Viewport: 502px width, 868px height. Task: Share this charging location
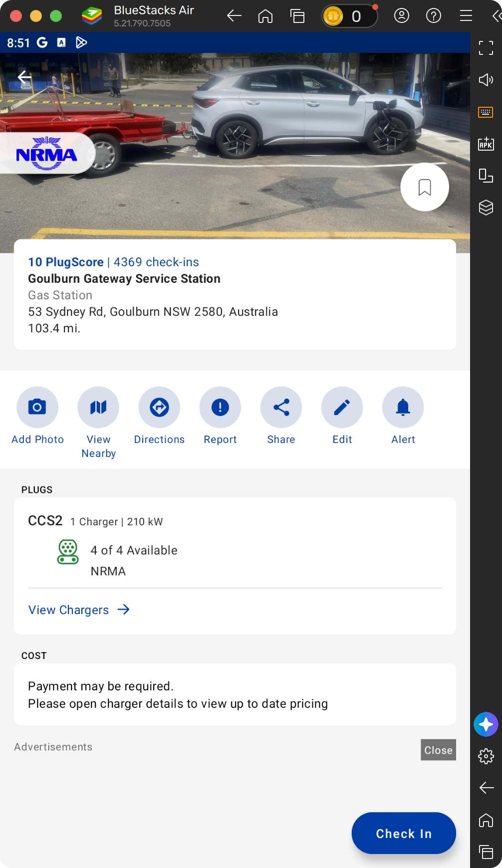click(x=281, y=407)
